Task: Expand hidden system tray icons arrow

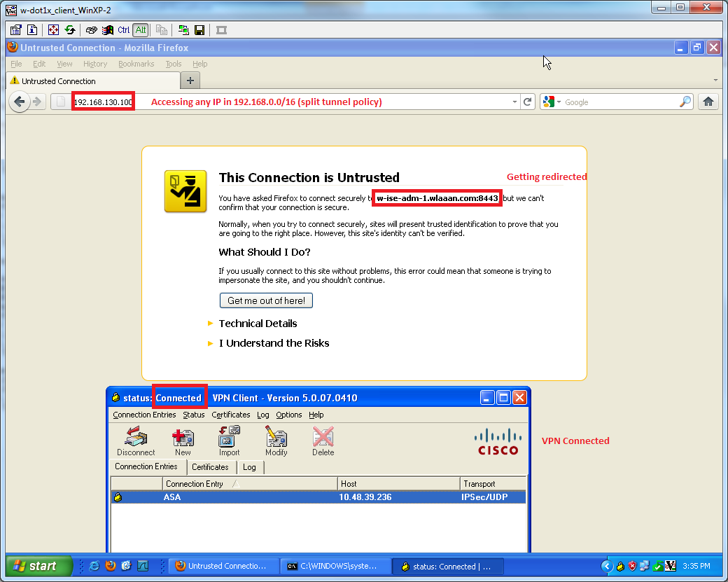Action: tap(607, 566)
